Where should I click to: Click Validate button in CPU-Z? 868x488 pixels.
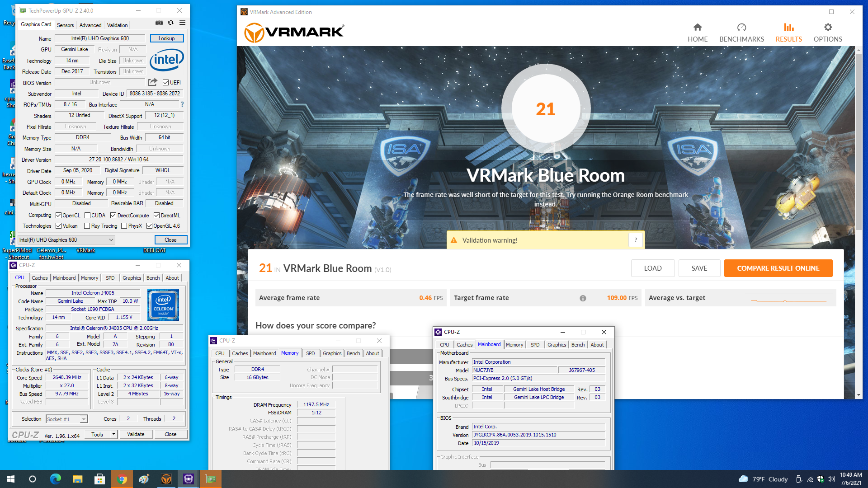(x=136, y=434)
